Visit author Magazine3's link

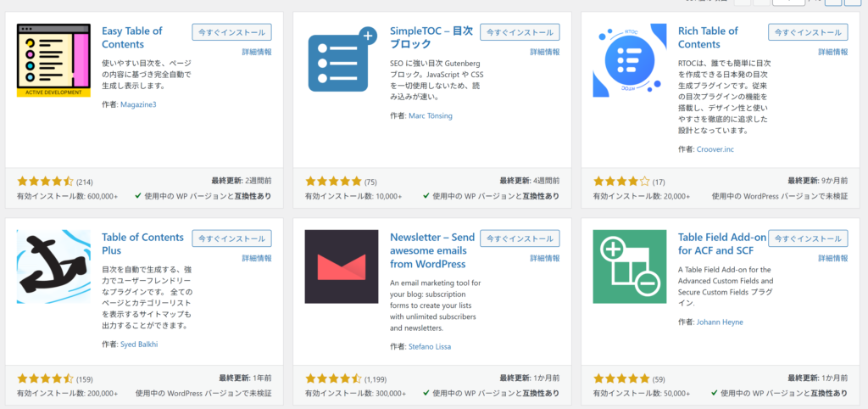click(x=138, y=104)
